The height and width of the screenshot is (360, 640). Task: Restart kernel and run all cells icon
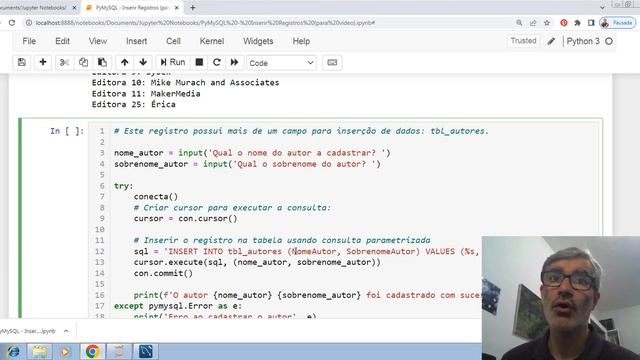[234, 62]
